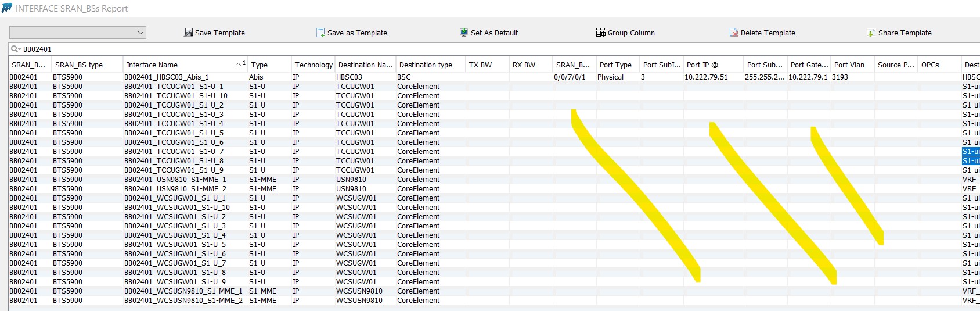The width and height of the screenshot is (980, 311).
Task: Sort by the Destination type column header
Action: (x=426, y=65)
